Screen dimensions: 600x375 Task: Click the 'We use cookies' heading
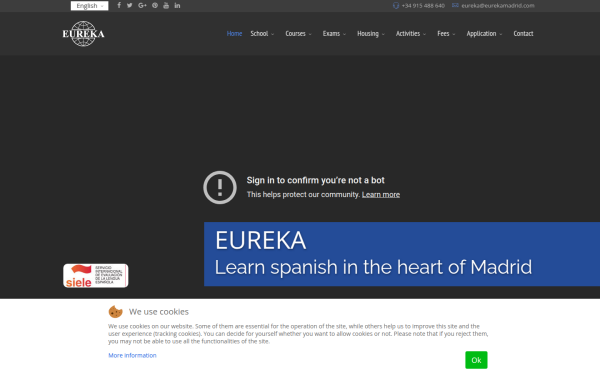click(159, 312)
